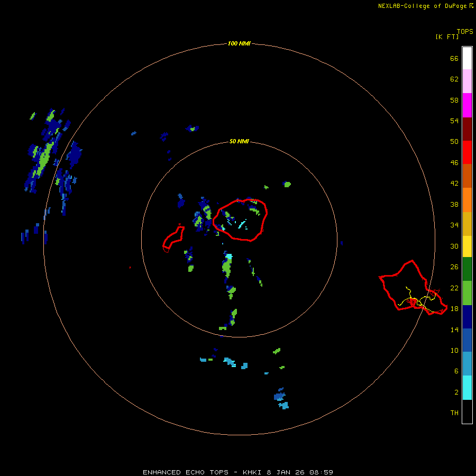The image size is (476, 476).
Task: Click the dark orange 42 K FT swatch
Action: tap(467, 176)
